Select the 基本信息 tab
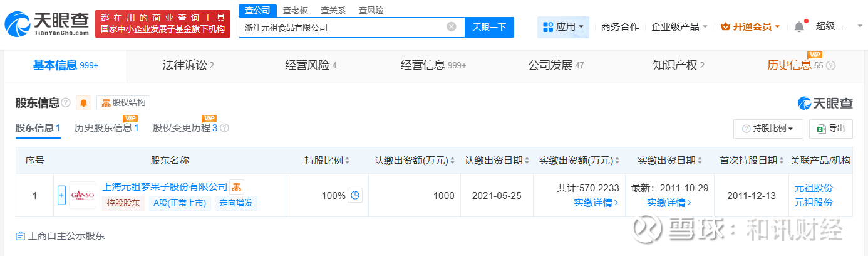 point(65,65)
